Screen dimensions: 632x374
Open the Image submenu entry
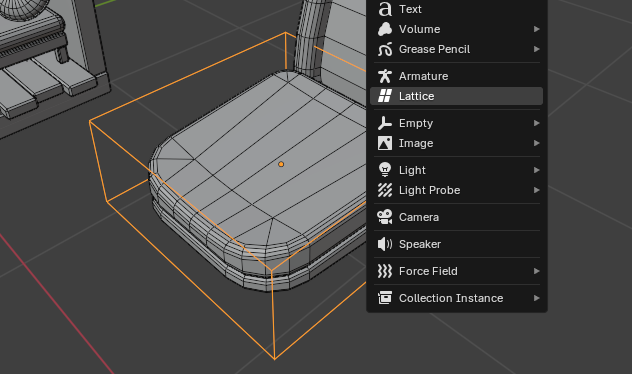(456, 143)
